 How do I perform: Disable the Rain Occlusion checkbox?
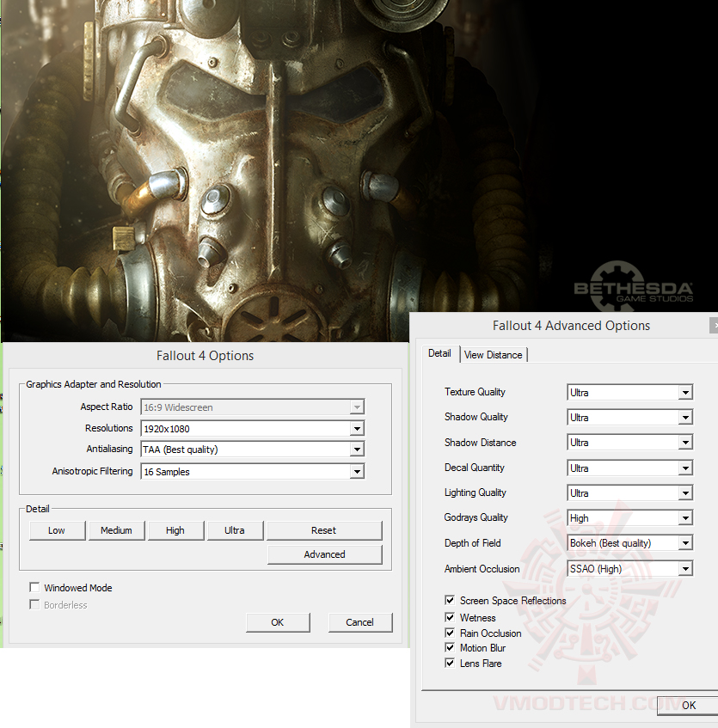[450, 633]
